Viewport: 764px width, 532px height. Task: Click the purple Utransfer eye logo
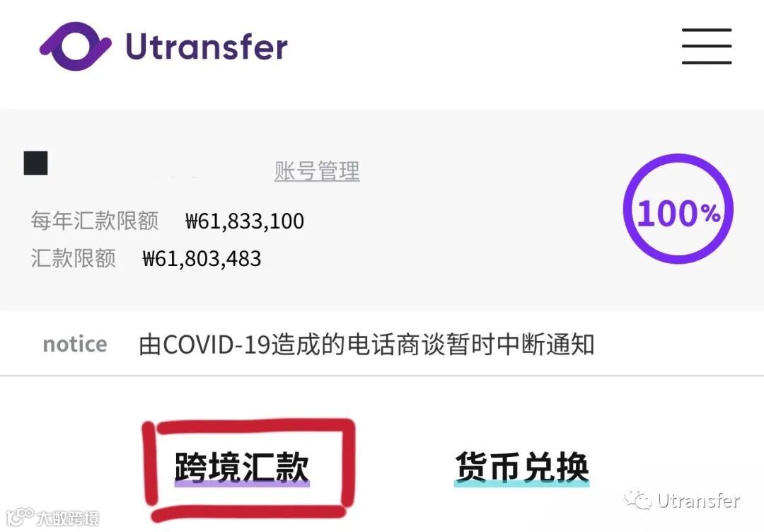pos(76,46)
